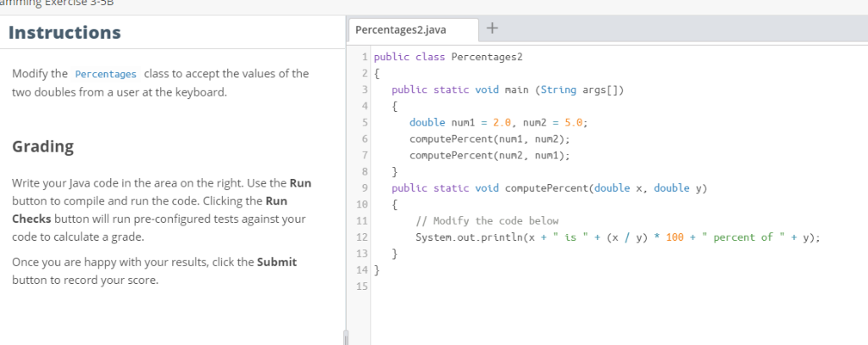Click the Grading heading
The image size is (868, 345).
click(x=42, y=147)
